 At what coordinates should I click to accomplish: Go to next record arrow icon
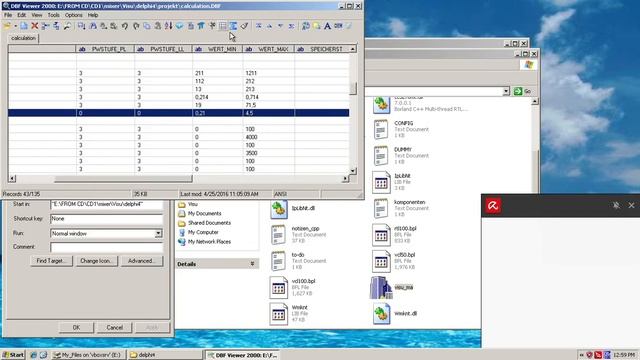(x=280, y=26)
